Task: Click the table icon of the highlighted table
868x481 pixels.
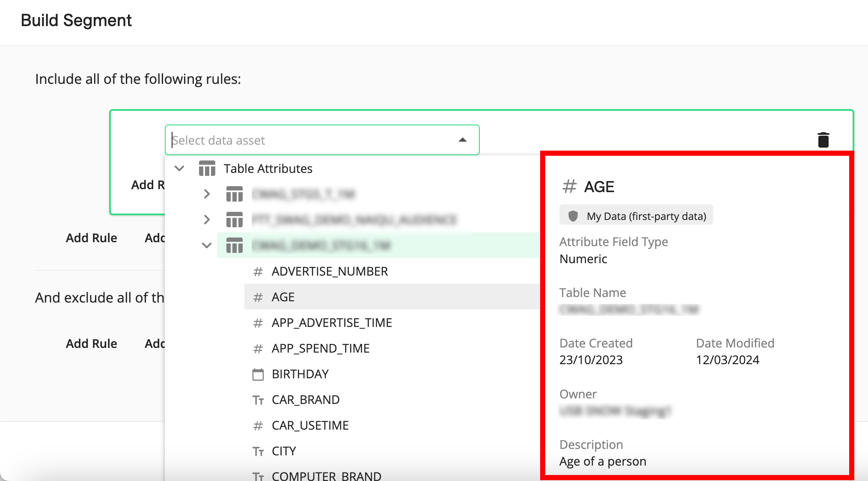Action: click(x=235, y=246)
